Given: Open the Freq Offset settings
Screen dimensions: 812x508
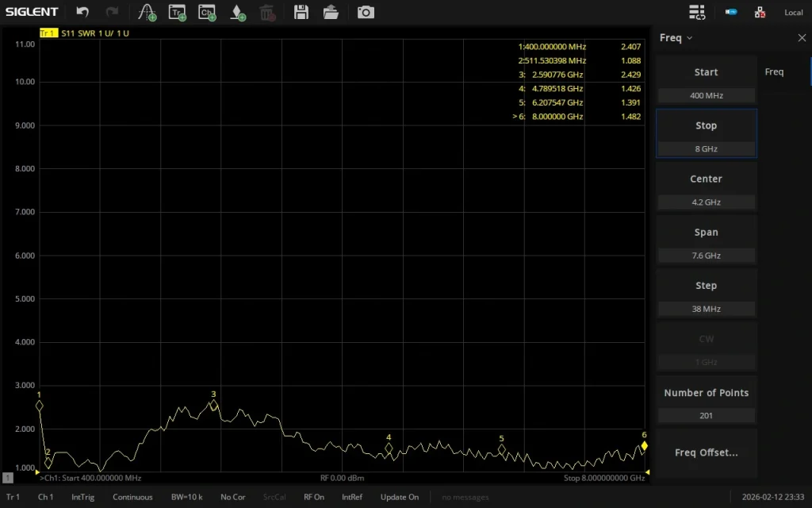Looking at the screenshot, I should click(x=707, y=452).
